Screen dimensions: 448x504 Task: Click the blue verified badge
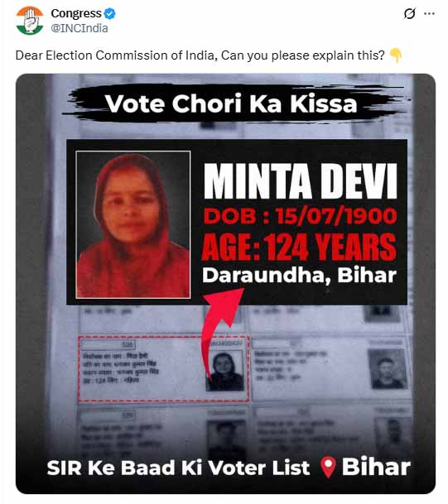click(x=110, y=14)
